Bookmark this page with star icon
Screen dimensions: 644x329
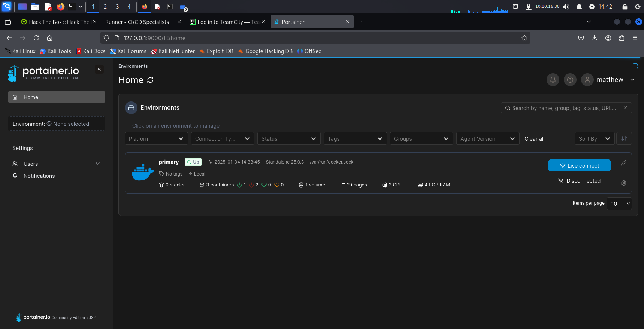tap(524, 38)
